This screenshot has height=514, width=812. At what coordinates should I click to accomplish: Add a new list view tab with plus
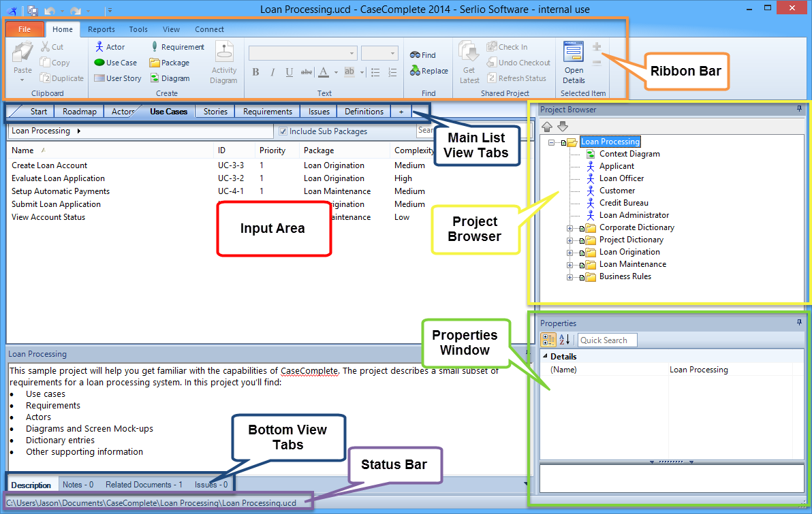click(x=401, y=111)
